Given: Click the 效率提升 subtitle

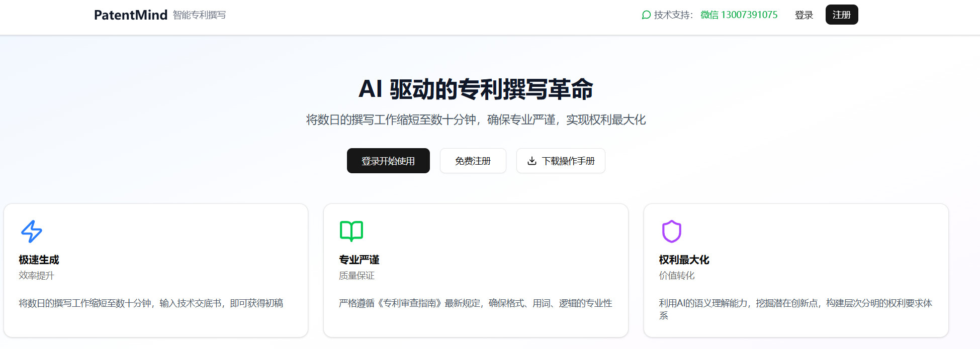Looking at the screenshot, I should (36, 276).
